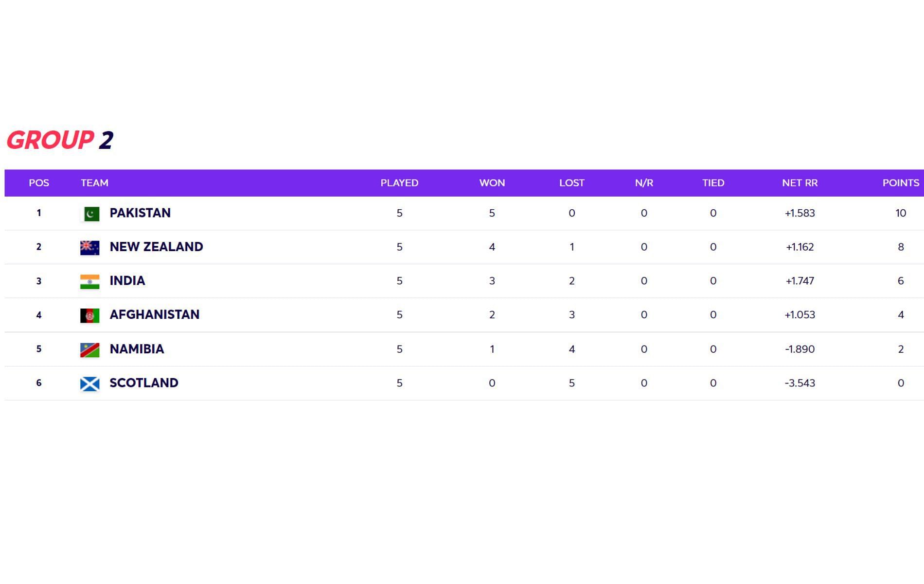Image resolution: width=924 pixels, height=584 pixels.
Task: Open the PAKISTAN team name link
Action: pos(140,213)
